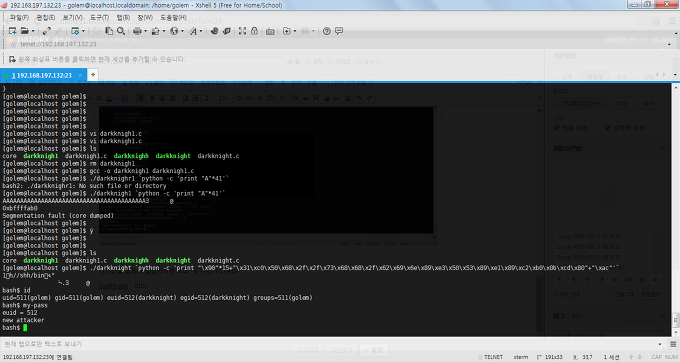Click the globe encoding icon

pos(174,31)
